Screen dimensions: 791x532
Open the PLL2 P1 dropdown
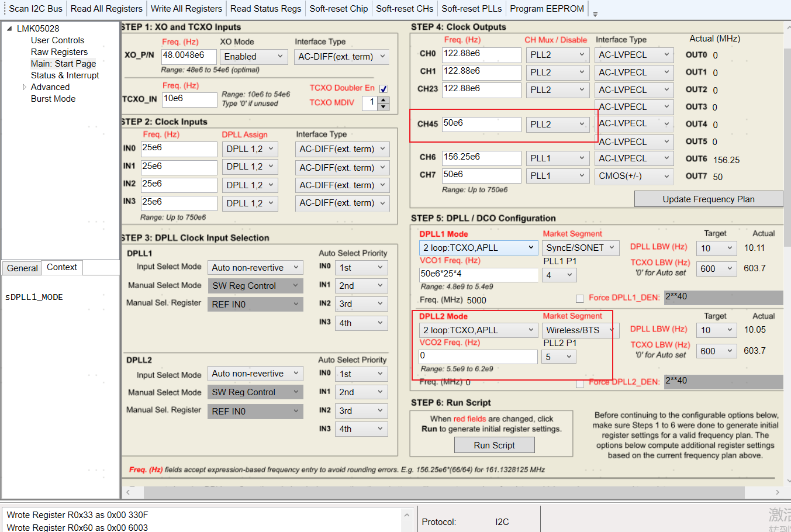(559, 357)
